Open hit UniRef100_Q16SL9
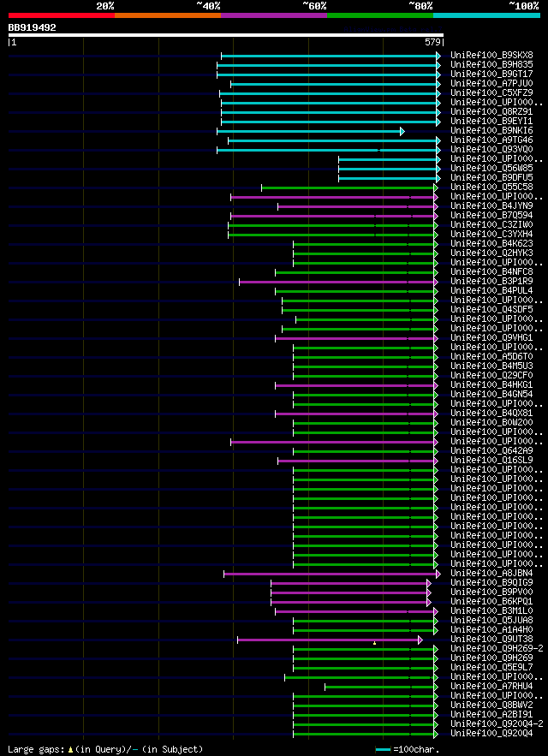The width and height of the screenshot is (548, 756). tap(491, 460)
